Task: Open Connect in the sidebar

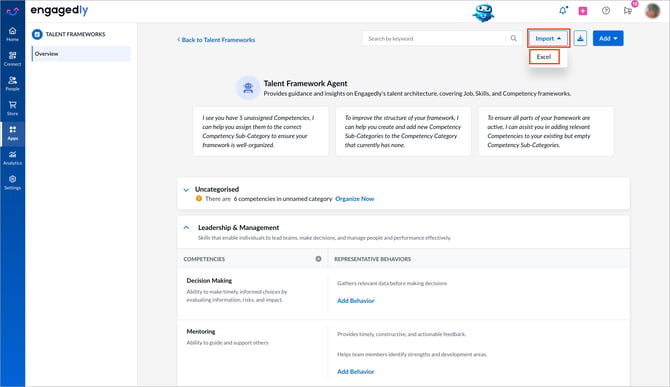Action: click(x=12, y=59)
